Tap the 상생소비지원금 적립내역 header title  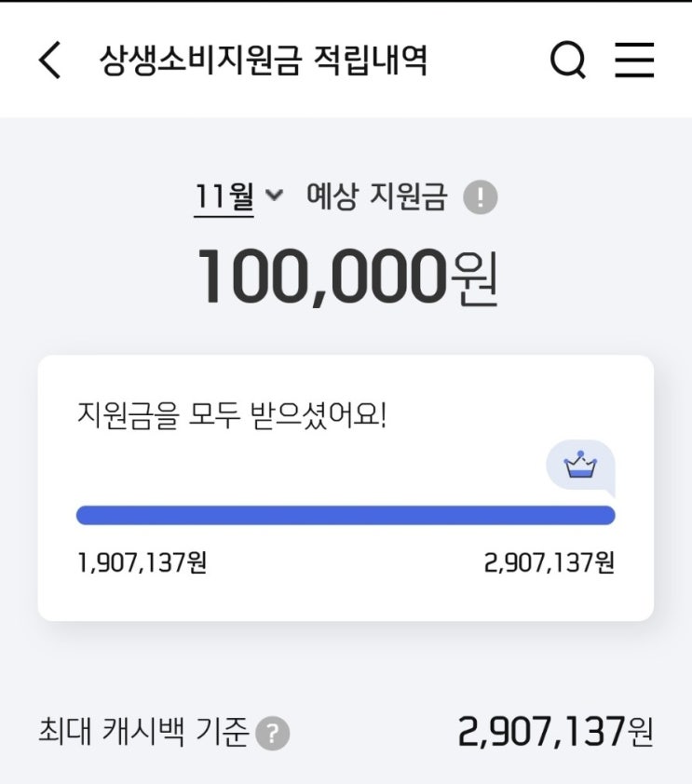[x=264, y=61]
